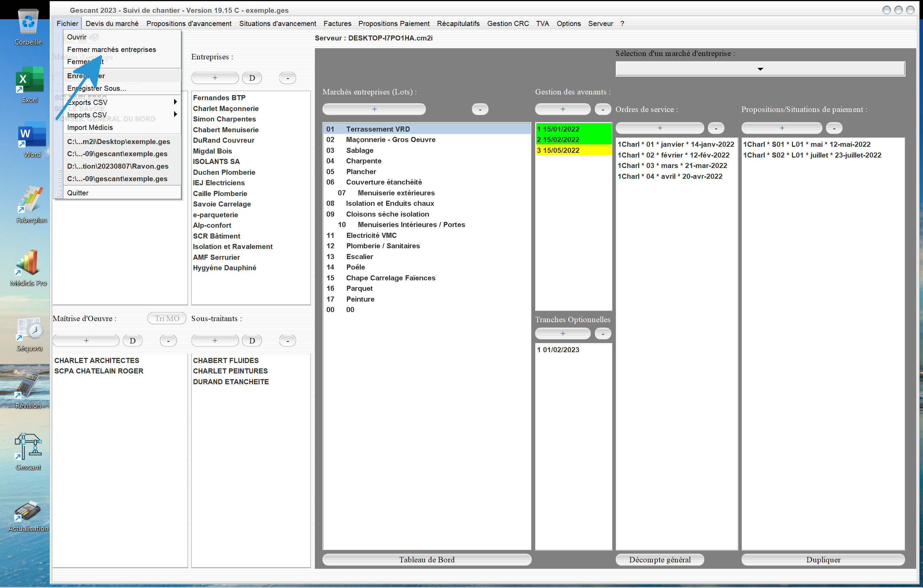
Task: Open the Devis du marché menu
Action: coord(112,23)
